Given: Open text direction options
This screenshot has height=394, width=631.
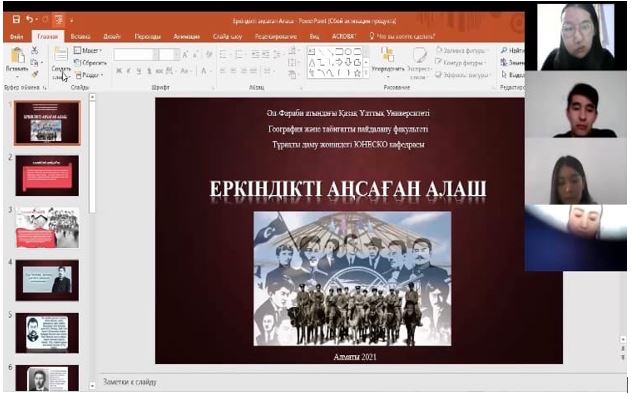Looking at the screenshot, I should pyautogui.click(x=293, y=51).
